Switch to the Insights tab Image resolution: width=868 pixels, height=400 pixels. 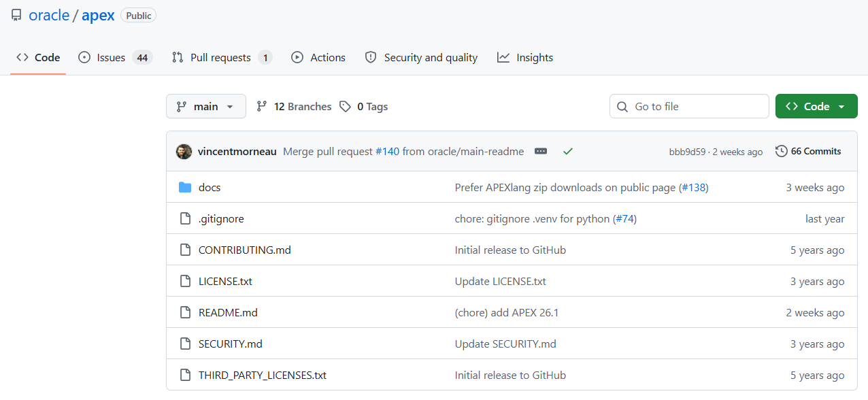(525, 58)
